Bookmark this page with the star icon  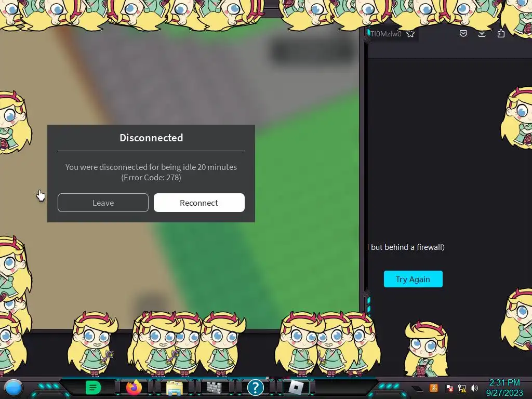tap(410, 34)
